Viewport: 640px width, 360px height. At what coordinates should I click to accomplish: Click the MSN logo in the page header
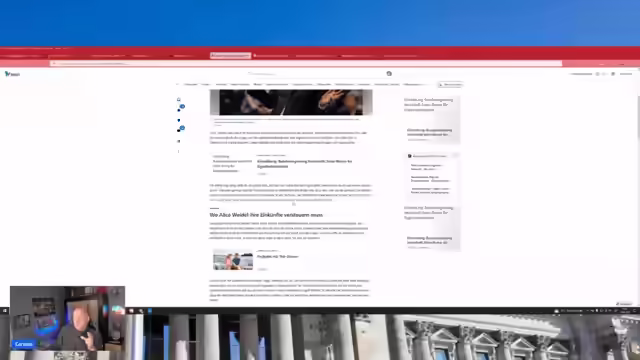pyautogui.click(x=12, y=74)
